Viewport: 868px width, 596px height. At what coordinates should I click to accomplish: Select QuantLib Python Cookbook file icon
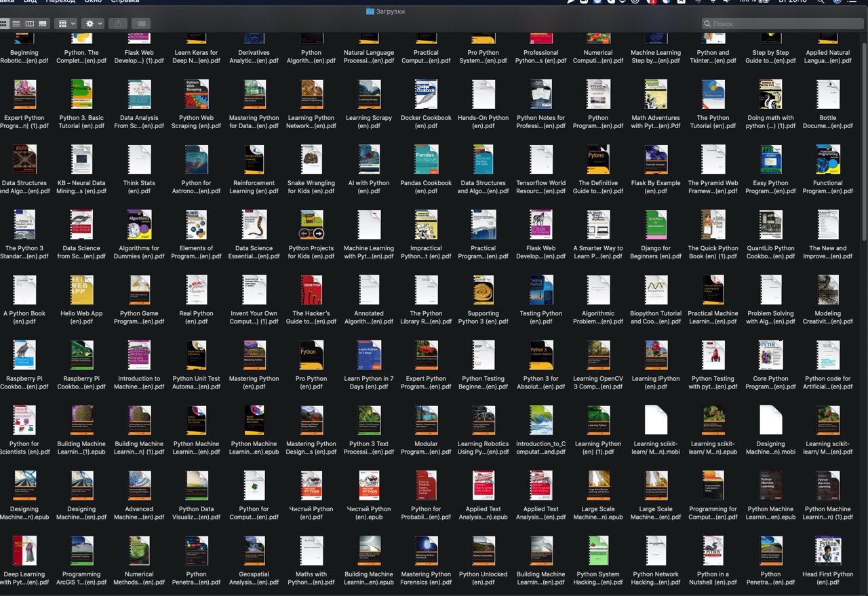point(770,225)
